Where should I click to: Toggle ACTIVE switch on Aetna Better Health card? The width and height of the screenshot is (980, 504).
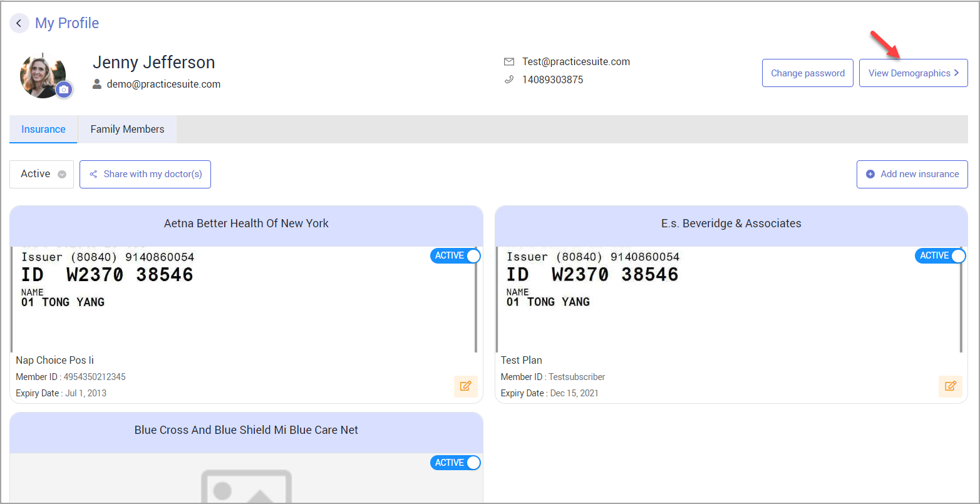click(455, 256)
